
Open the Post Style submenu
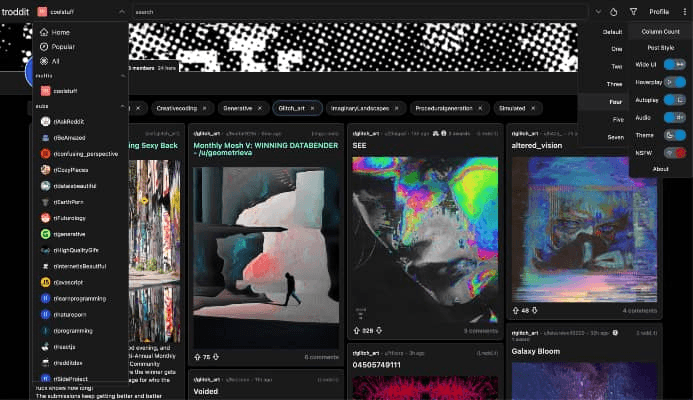[x=660, y=48]
